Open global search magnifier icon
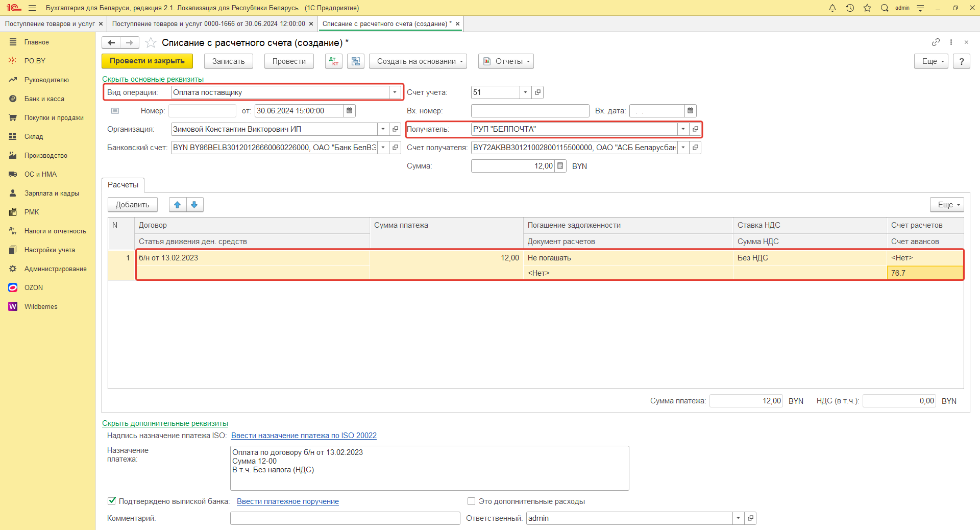The image size is (980, 530). tap(885, 8)
